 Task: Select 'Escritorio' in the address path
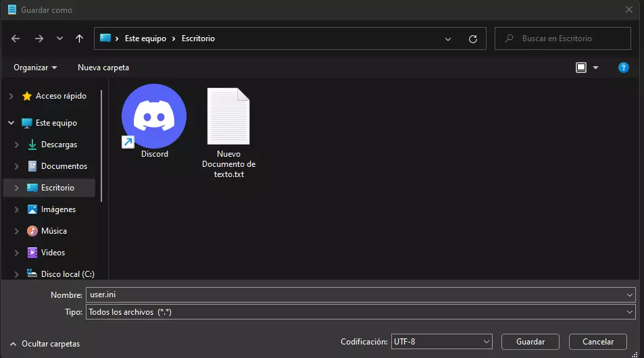[198, 39]
